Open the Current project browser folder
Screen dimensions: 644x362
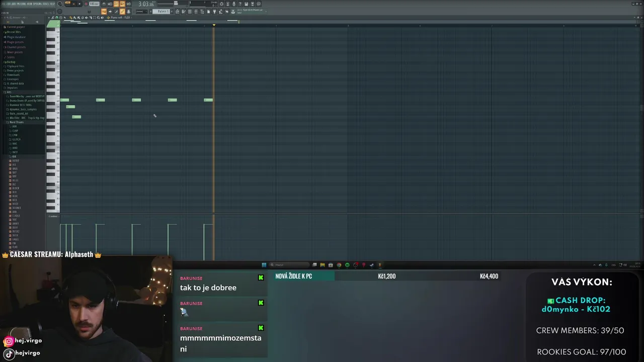click(x=15, y=27)
